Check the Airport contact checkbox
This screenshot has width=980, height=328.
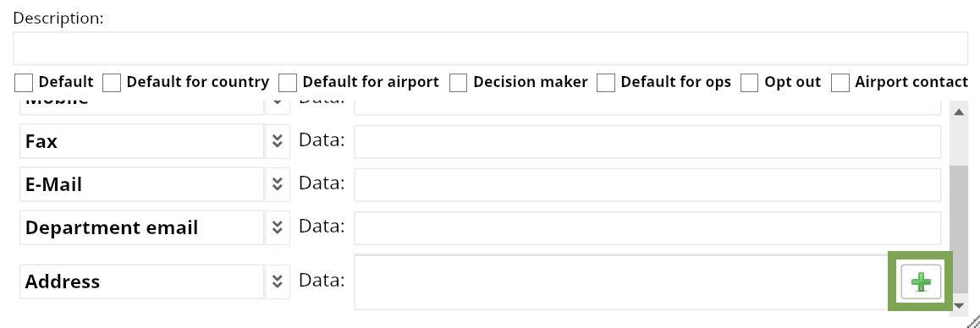point(840,83)
